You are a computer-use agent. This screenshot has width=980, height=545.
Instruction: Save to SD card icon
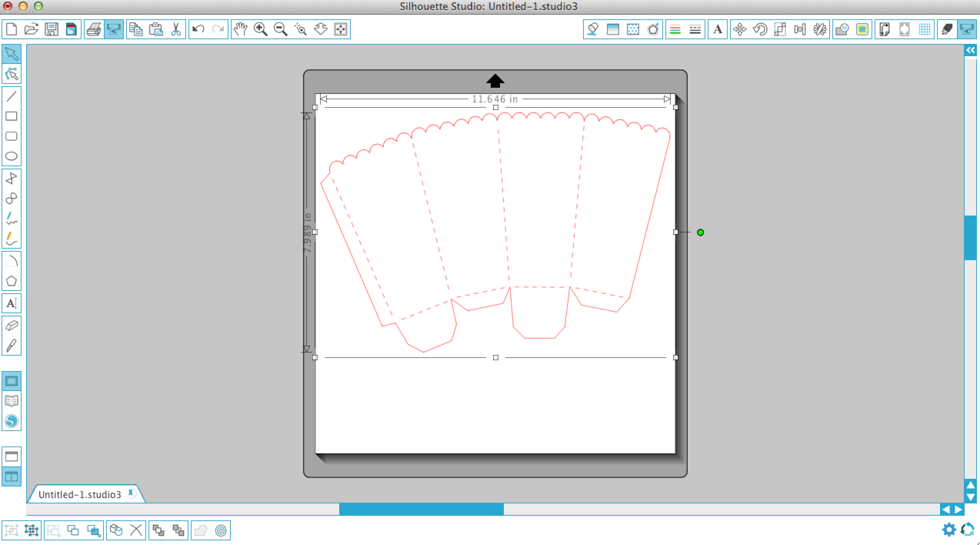pos(72,29)
